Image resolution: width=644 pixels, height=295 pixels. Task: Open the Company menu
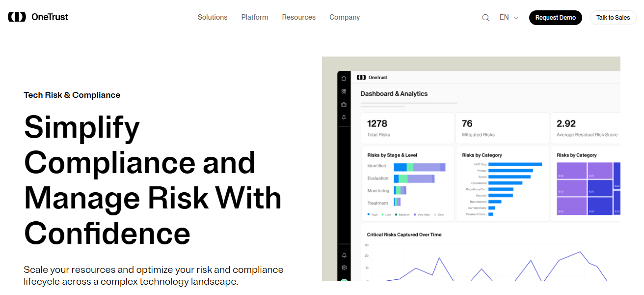(345, 17)
